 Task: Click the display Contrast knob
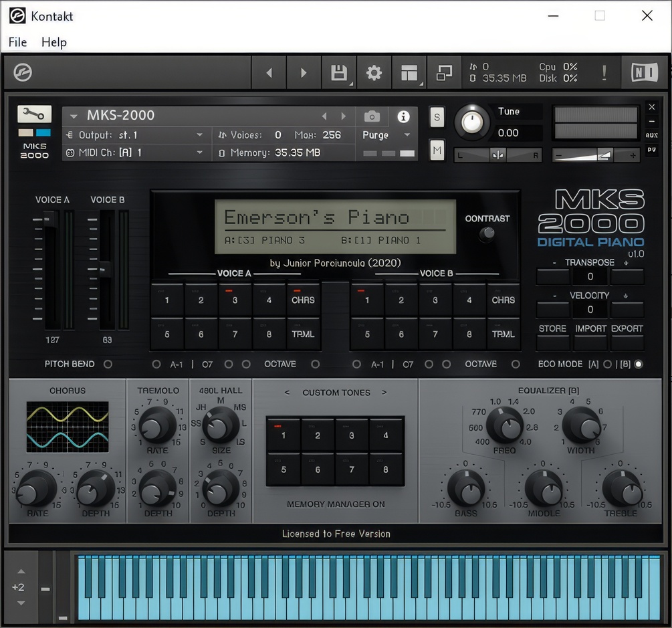[487, 233]
